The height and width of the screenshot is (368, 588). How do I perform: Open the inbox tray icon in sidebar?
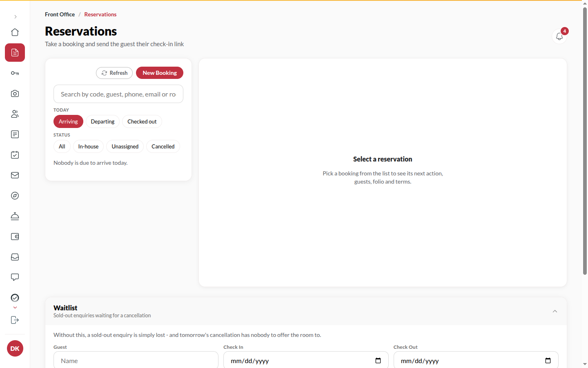pyautogui.click(x=15, y=257)
